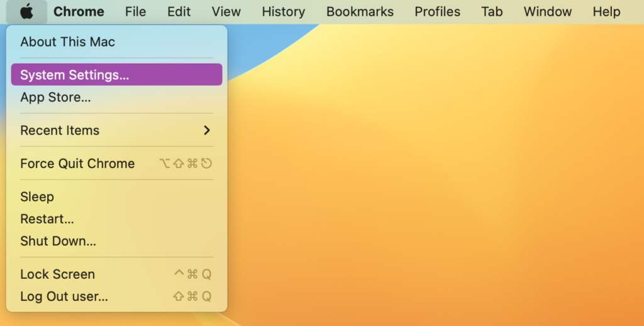Open the File menu

135,12
